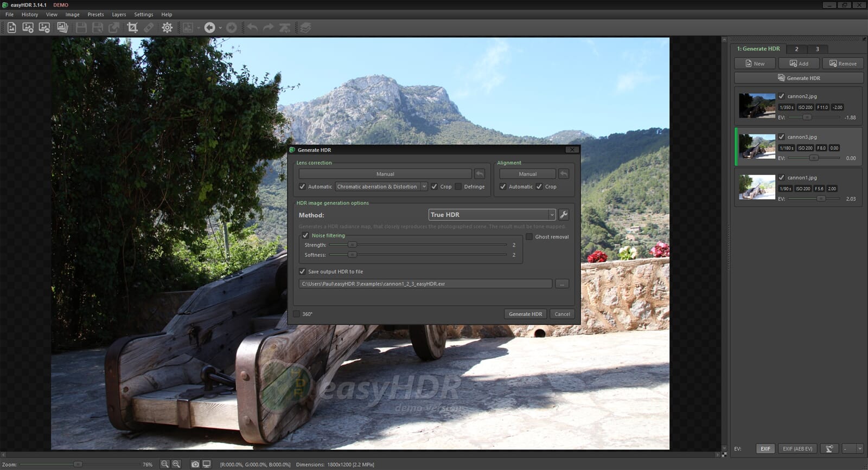This screenshot has height=470, width=868.
Task: Disable the Noise filtering checkbox
Action: [x=305, y=235]
